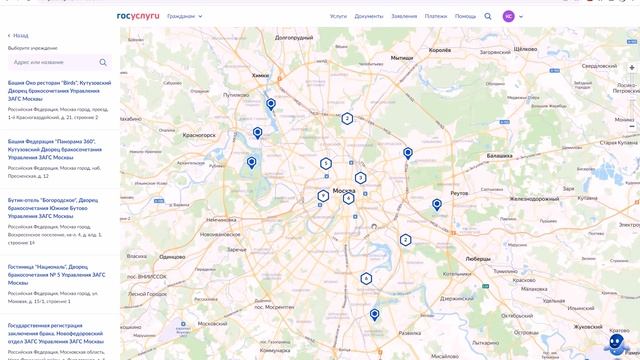Open the northern cluster 2 near Мытищи road
640x360 pixels.
(x=347, y=119)
